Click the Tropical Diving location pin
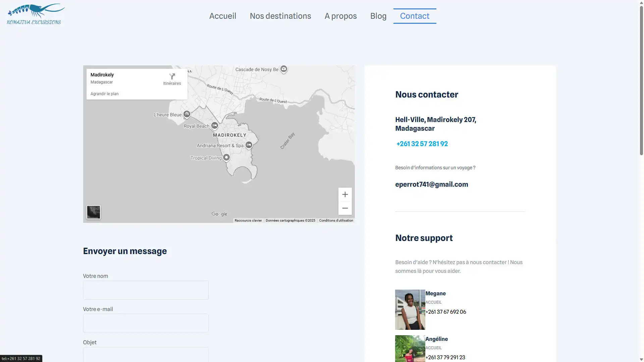644x362 pixels. [x=226, y=158]
